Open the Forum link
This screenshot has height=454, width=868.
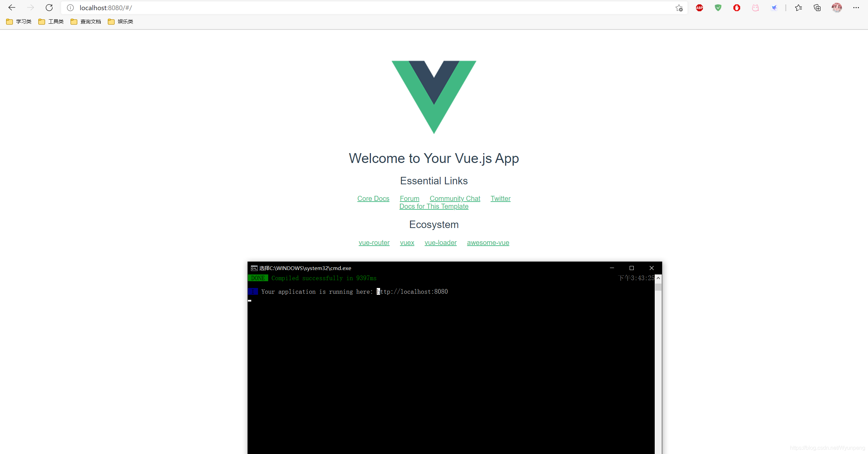pyautogui.click(x=410, y=199)
